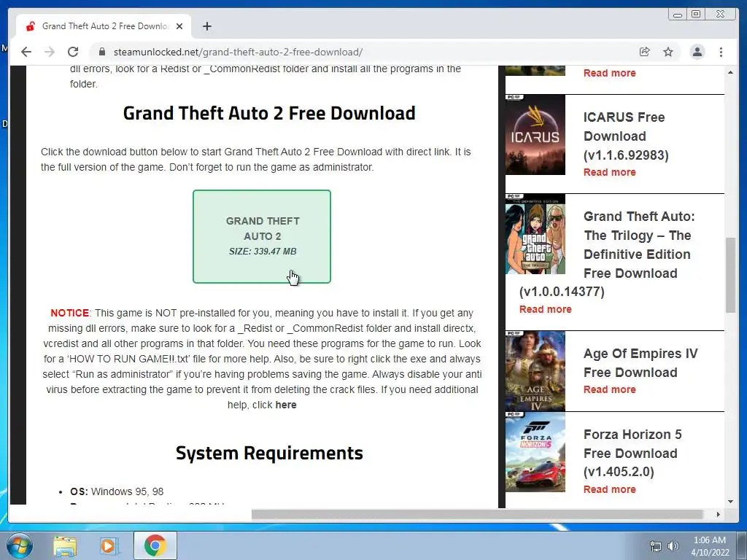Open the Age of Empires IV thumbnail
The height and width of the screenshot is (560, 747).
tap(535, 371)
